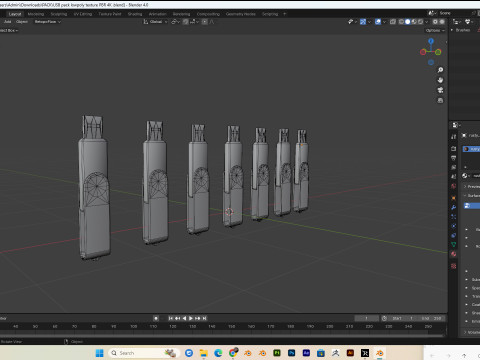Image resolution: width=480 pixels, height=360 pixels.
Task: Open Microsoft Edge from the taskbar
Action: tap(218, 353)
